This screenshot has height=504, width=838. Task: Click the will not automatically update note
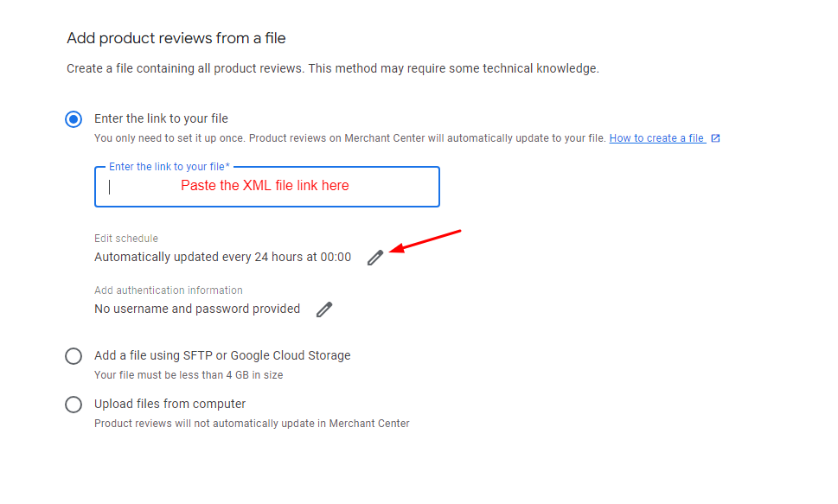(252, 424)
